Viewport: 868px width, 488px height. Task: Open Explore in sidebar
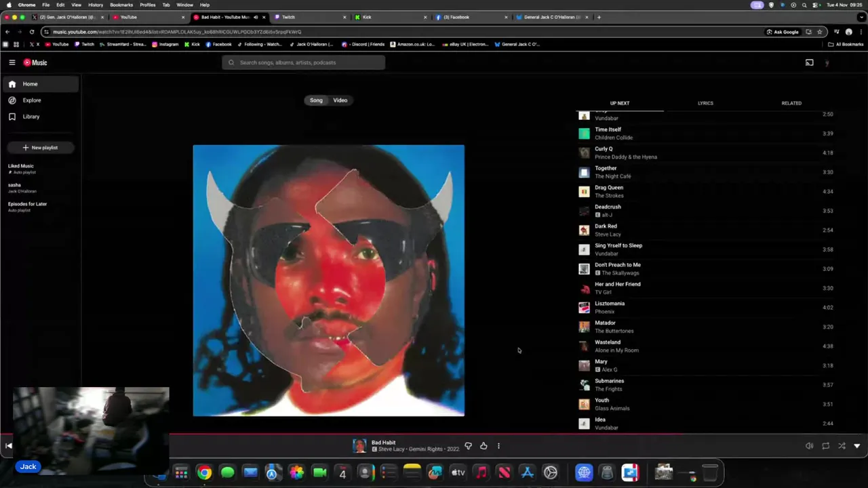pyautogui.click(x=40, y=100)
